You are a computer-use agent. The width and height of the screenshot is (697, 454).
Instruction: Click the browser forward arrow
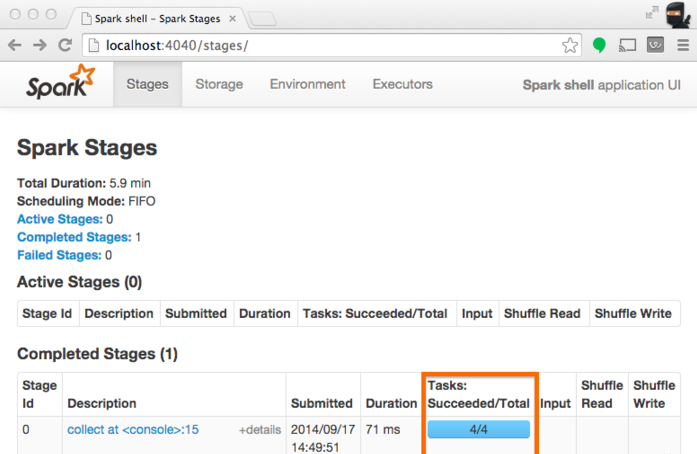click(40, 45)
